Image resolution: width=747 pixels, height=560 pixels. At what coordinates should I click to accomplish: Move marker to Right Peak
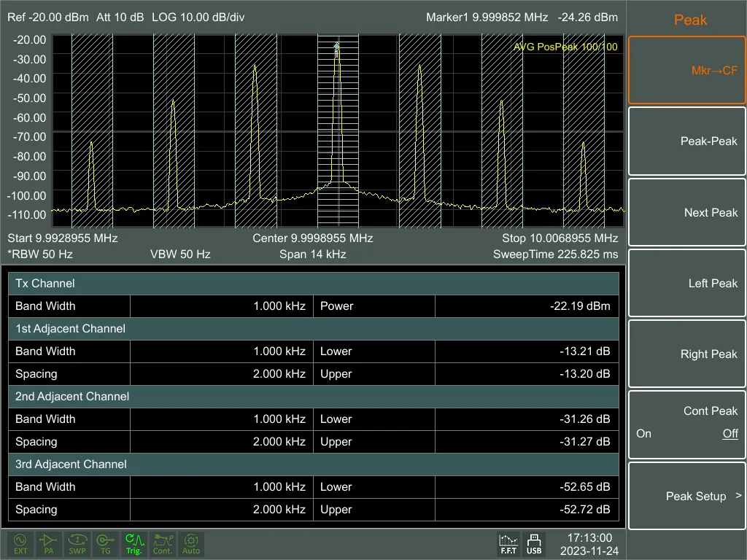pyautogui.click(x=687, y=354)
